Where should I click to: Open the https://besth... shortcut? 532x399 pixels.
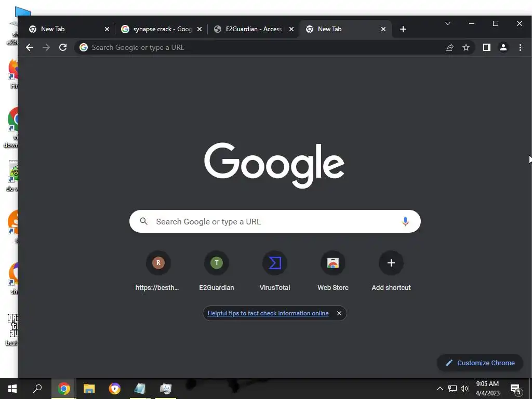[x=157, y=271]
